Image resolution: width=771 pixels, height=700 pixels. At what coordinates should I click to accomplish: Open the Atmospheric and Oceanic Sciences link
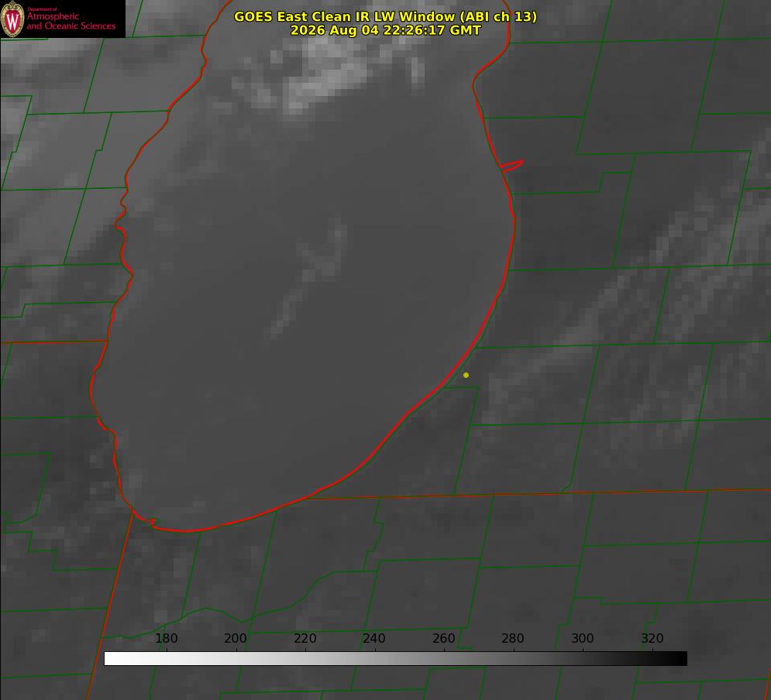(x=71, y=21)
